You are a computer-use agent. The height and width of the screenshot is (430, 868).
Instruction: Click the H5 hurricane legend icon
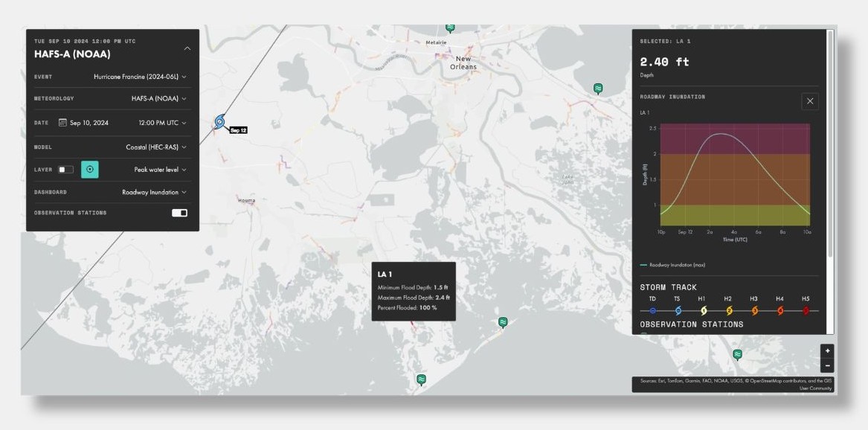tap(806, 311)
